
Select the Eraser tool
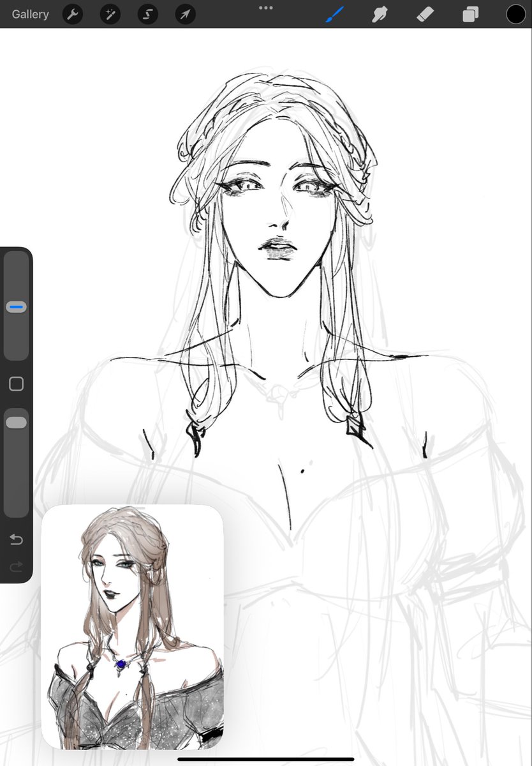coord(425,14)
